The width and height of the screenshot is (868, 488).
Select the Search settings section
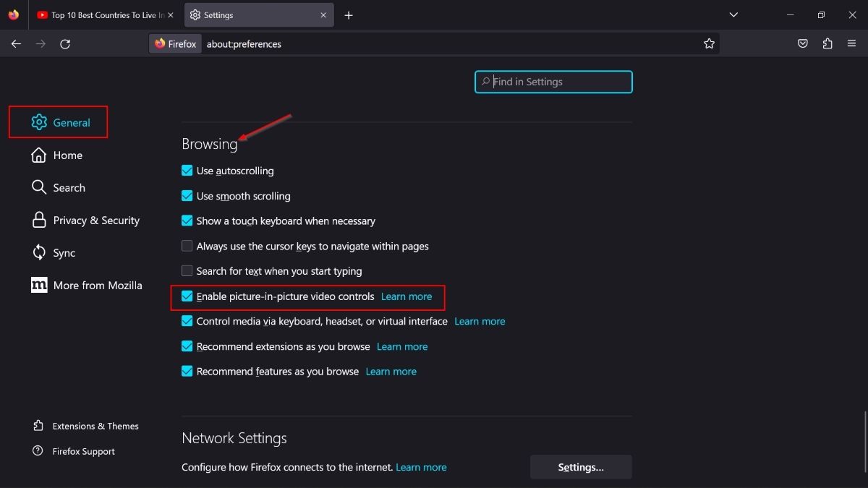tap(69, 187)
